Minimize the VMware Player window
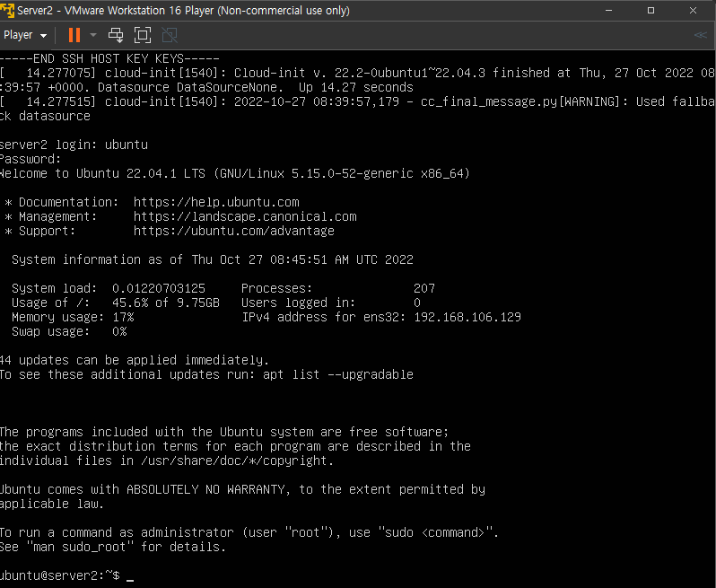The image size is (716, 588). pyautogui.click(x=608, y=11)
